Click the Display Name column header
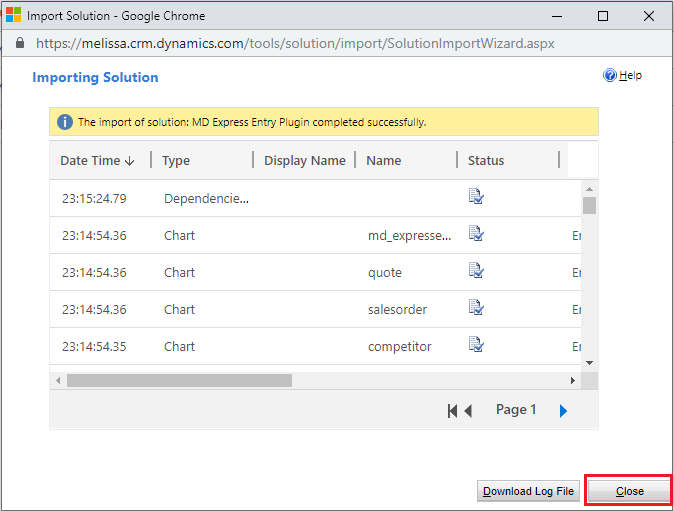The height and width of the screenshot is (511, 674). (x=304, y=160)
